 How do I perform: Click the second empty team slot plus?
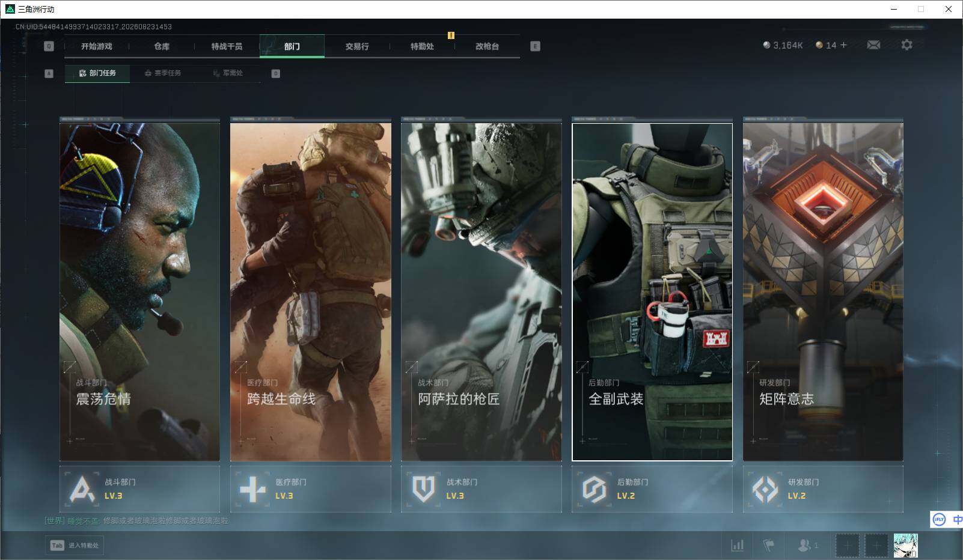(x=876, y=546)
